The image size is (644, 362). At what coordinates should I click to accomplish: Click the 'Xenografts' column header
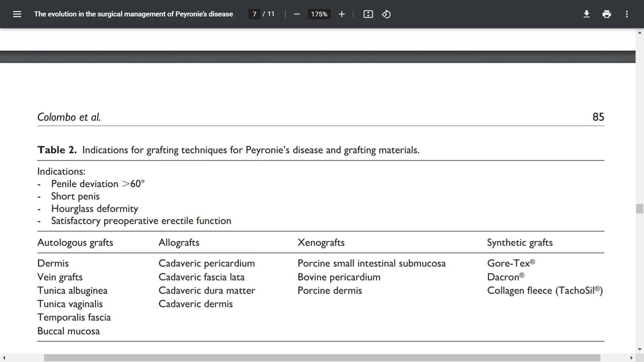tap(321, 242)
